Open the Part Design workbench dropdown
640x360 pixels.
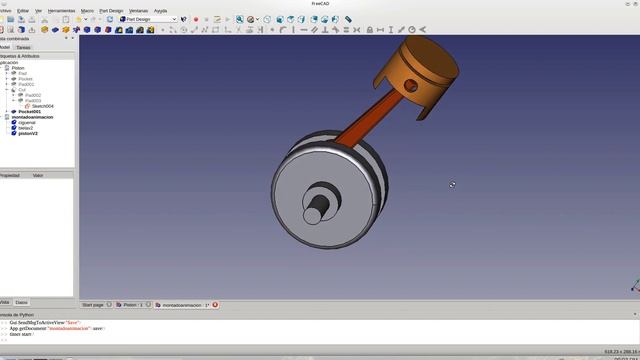(x=148, y=19)
